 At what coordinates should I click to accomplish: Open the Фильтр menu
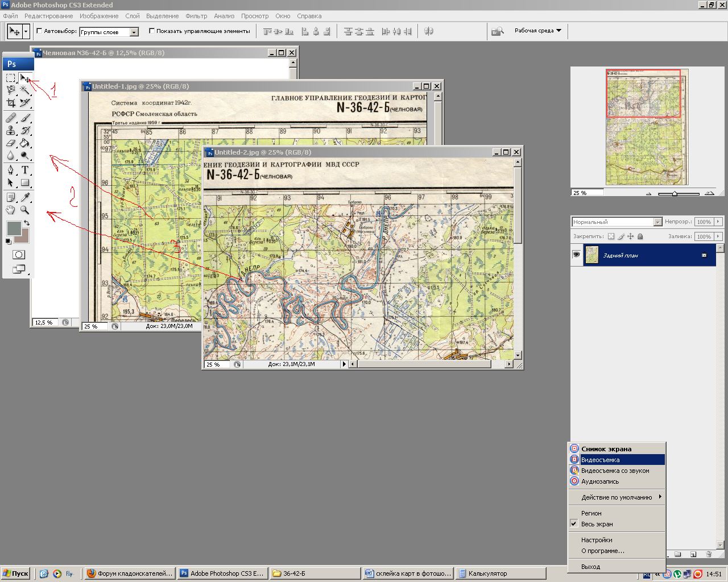[x=196, y=16]
